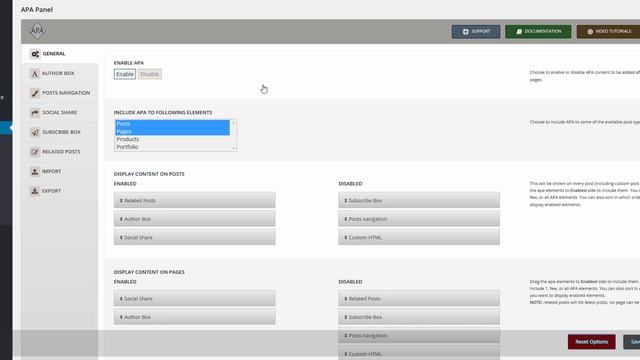
Task: Click Social Share item under Posts enabled
Action: coord(195,237)
